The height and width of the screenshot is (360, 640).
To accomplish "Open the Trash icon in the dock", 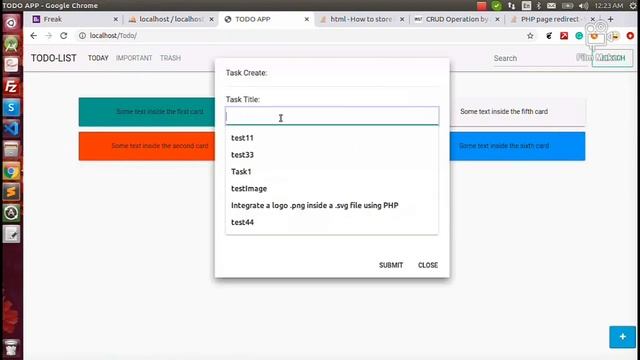I will [11, 347].
